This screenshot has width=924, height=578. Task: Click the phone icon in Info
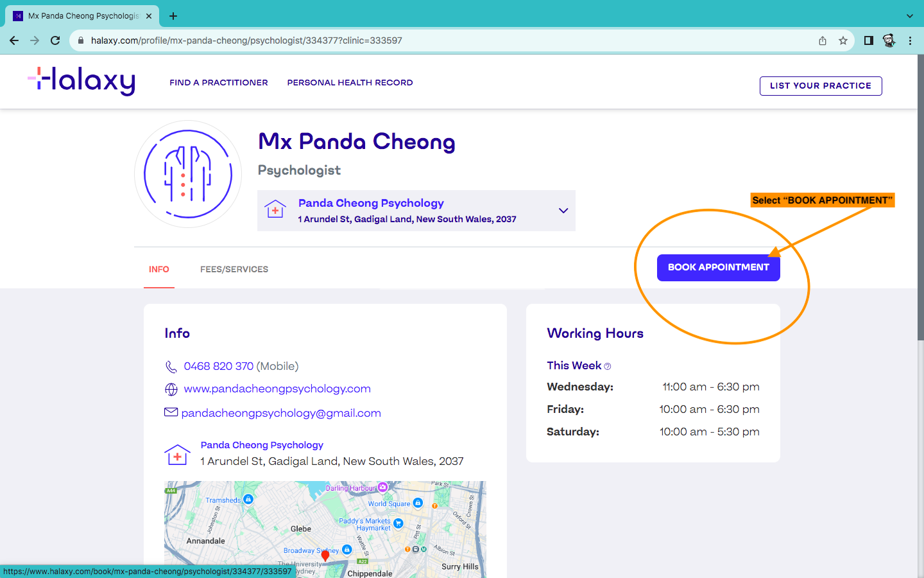[171, 367]
